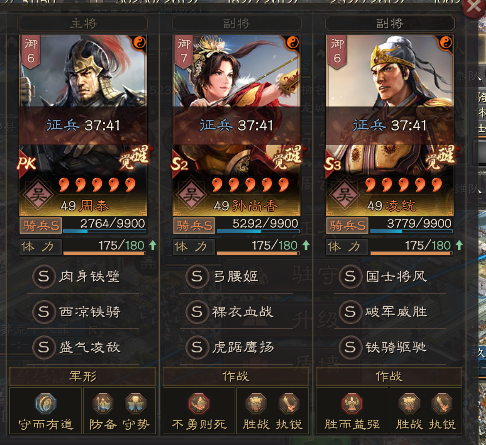The width and height of the screenshot is (486, 445).
Task: Click 凌统 stamina increase green arrow
Action: click(459, 245)
